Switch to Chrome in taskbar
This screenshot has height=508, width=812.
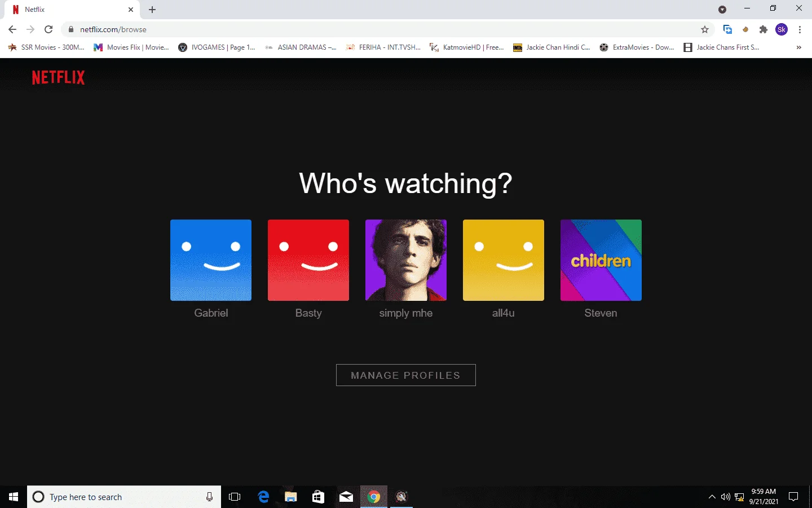374,497
